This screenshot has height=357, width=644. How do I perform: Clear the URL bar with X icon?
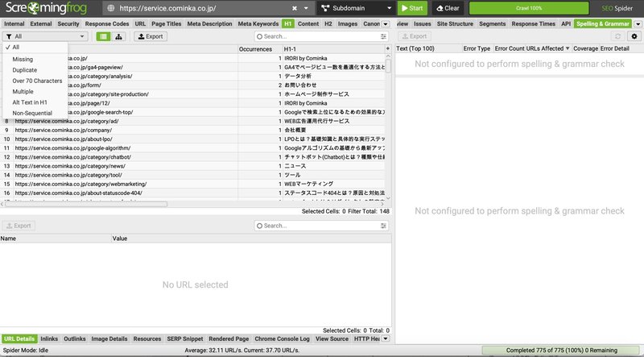[295, 8]
